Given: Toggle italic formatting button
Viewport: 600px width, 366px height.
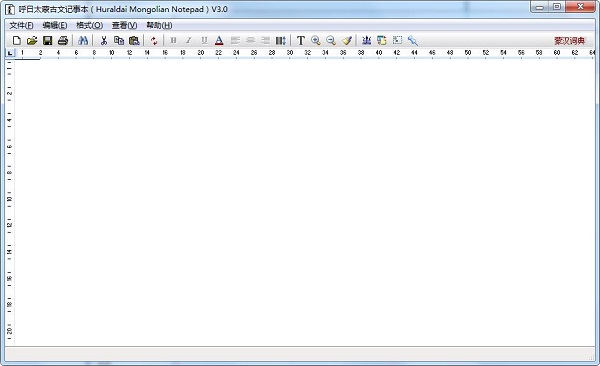Looking at the screenshot, I should [188, 40].
